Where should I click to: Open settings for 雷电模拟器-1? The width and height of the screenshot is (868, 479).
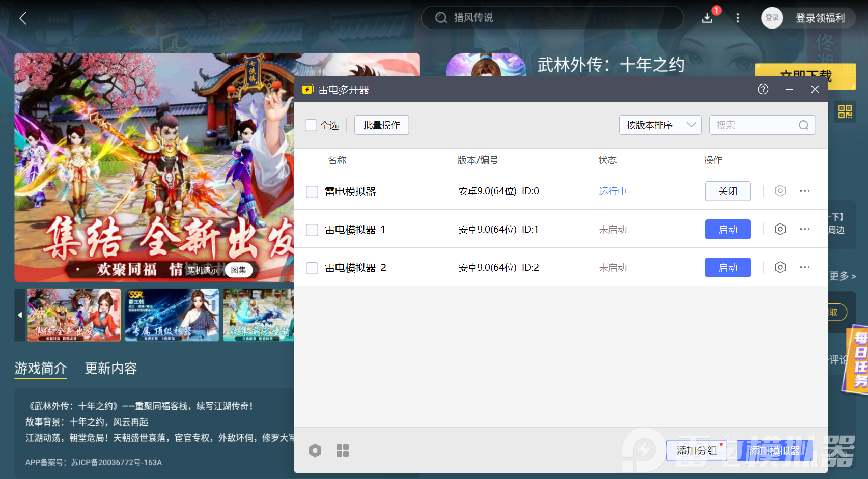tap(780, 229)
